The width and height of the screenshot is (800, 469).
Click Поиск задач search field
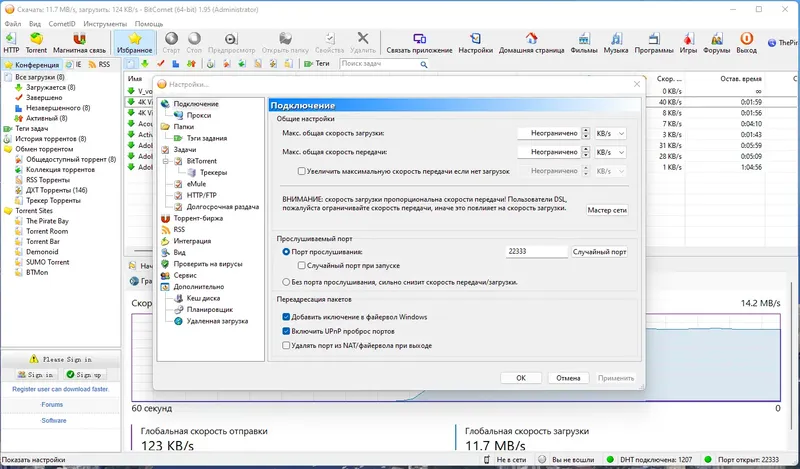tap(380, 64)
